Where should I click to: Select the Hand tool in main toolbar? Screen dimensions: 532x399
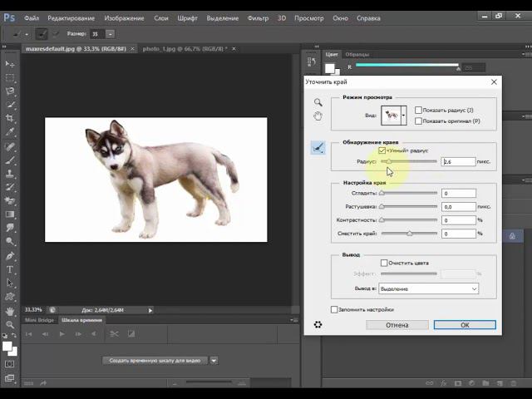(10, 310)
